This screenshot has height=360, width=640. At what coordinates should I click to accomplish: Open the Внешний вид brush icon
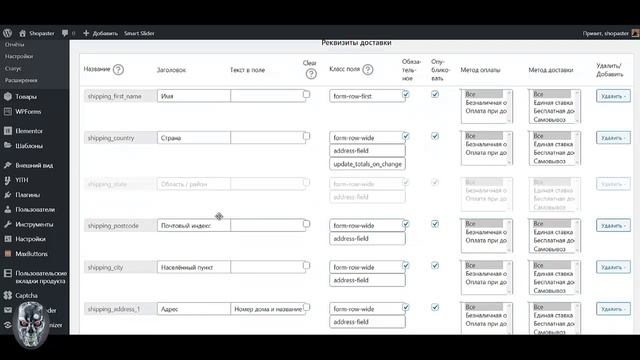click(x=8, y=165)
